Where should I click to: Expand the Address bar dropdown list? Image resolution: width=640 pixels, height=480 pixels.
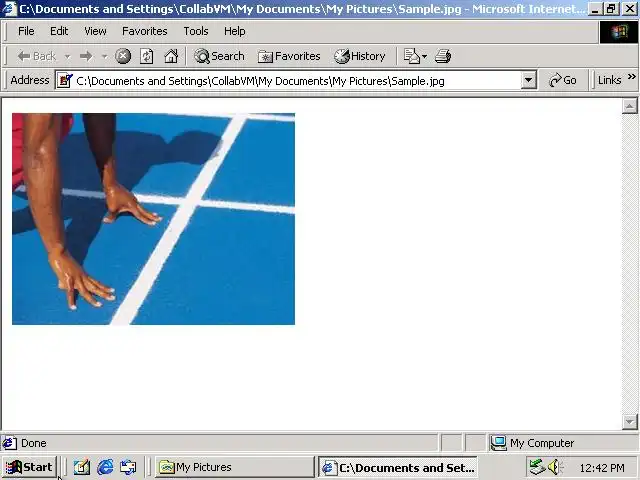(528, 80)
